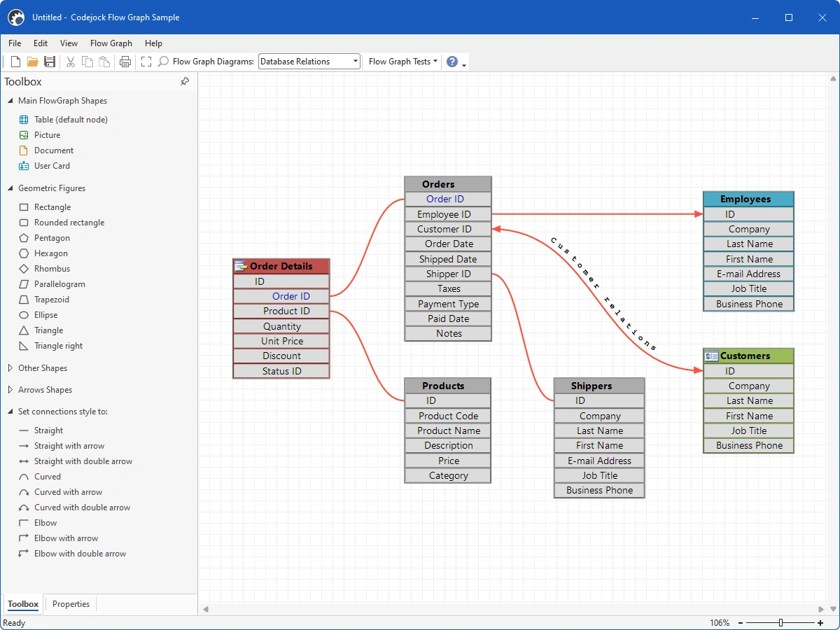Switch to the Properties tab
The image size is (840, 630).
(71, 604)
